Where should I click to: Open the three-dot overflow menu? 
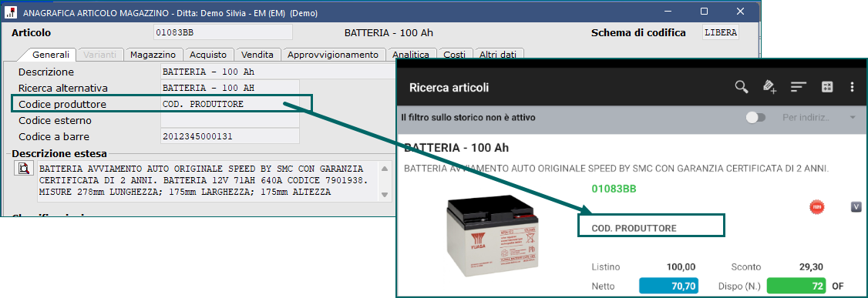tap(853, 87)
